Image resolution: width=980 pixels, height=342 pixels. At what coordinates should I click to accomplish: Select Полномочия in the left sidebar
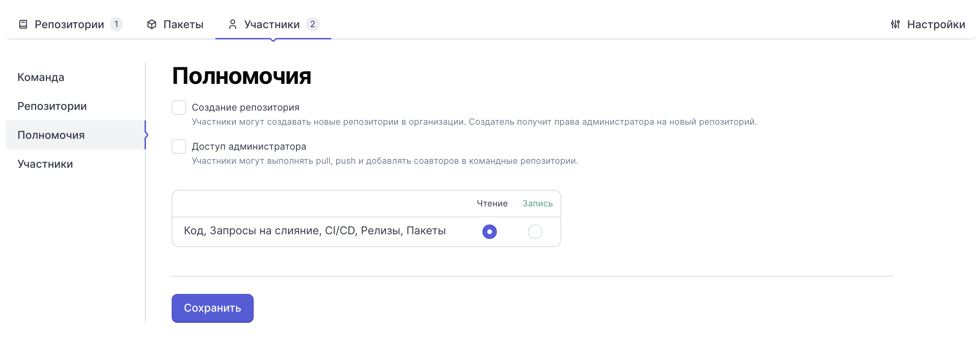tap(51, 135)
